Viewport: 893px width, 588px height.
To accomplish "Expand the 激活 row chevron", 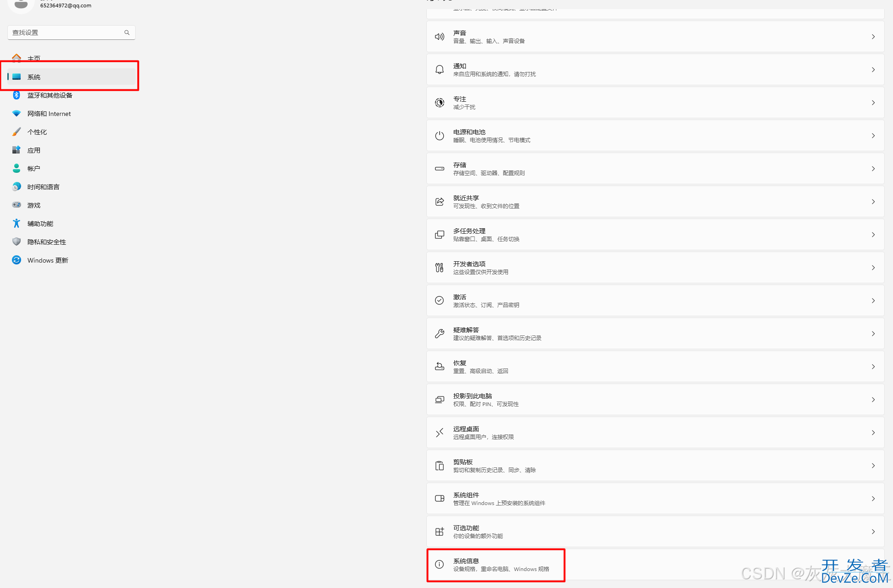I will 873,301.
